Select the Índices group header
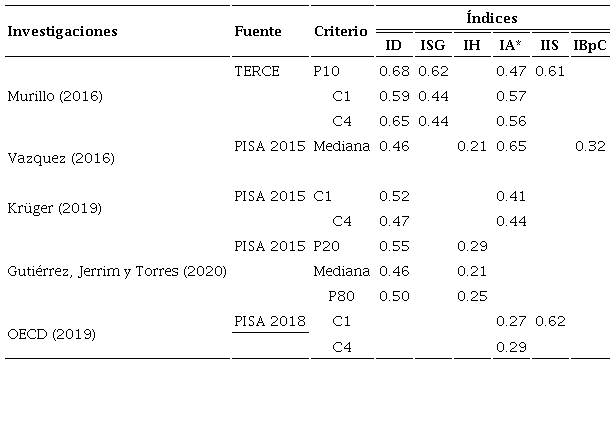 [x=492, y=17]
